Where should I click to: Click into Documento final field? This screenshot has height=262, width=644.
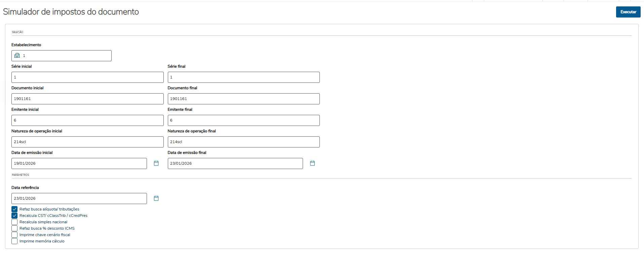point(243,99)
